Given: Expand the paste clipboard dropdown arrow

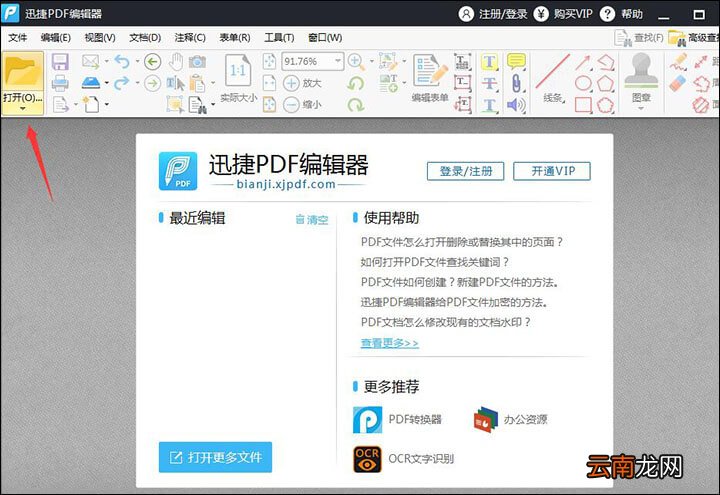Looking at the screenshot, I should [x=213, y=83].
